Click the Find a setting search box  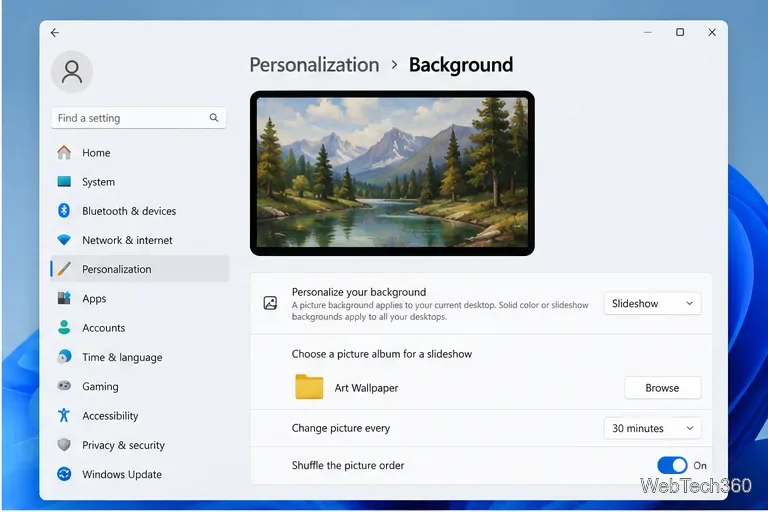tap(139, 118)
